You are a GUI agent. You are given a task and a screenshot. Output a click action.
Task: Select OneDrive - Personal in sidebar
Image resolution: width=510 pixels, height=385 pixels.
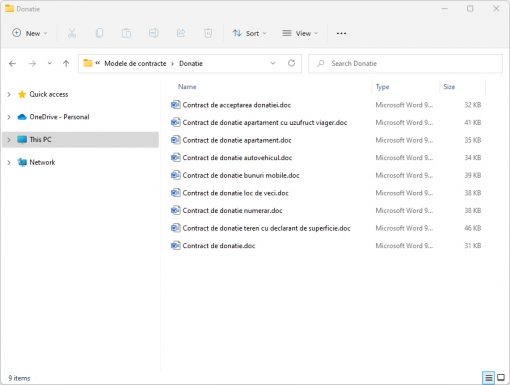tap(59, 117)
